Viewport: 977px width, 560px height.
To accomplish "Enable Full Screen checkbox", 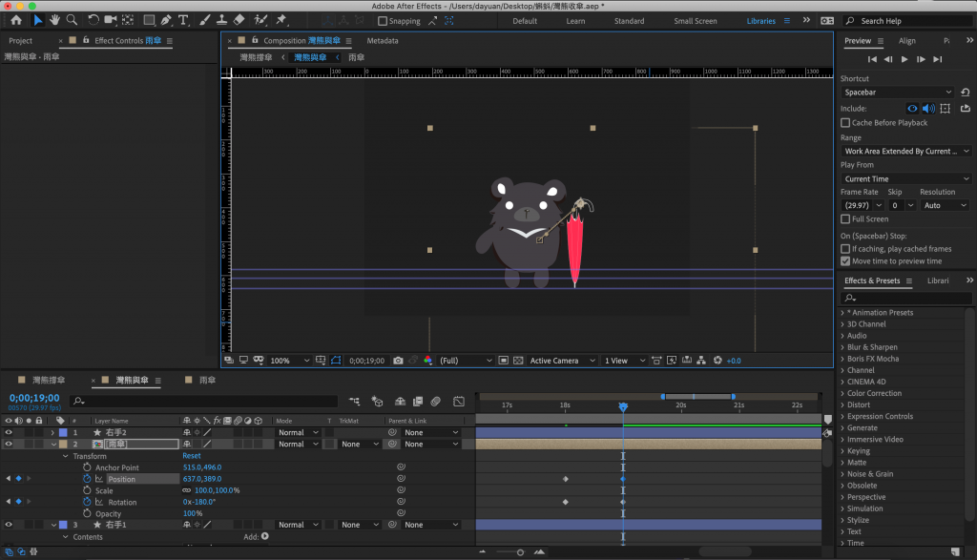I will point(845,219).
